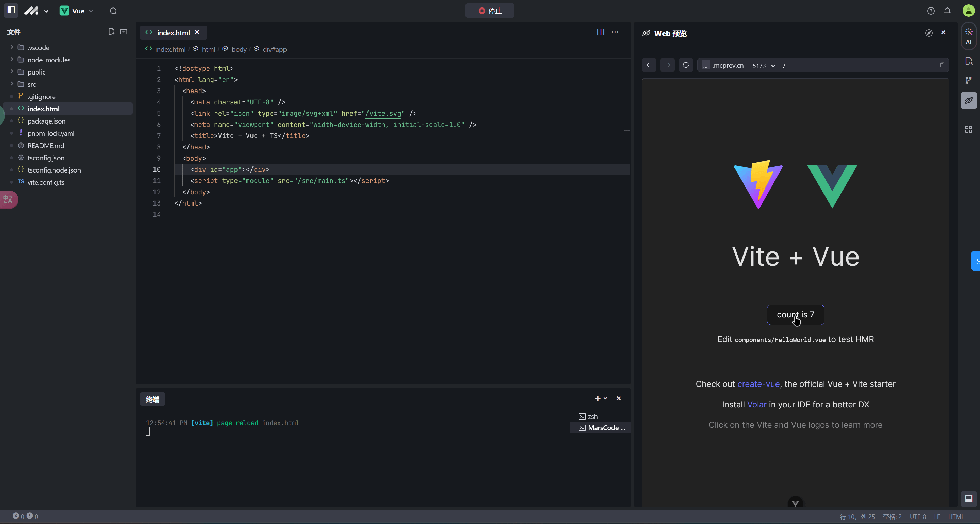
Task: Click the translate floating button
Action: pos(9,199)
